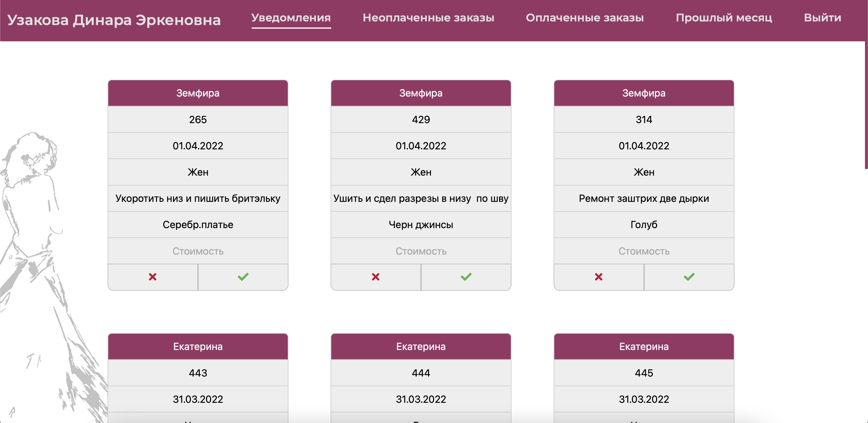Viewport: 868px width, 423px height.
Task: Open Уведомления tab
Action: click(x=291, y=17)
